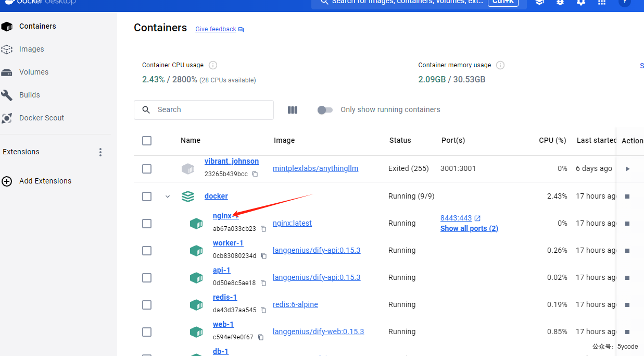Open the langgenius/dify-web:0.15.3 image link
This screenshot has width=644, height=356.
pos(318,332)
